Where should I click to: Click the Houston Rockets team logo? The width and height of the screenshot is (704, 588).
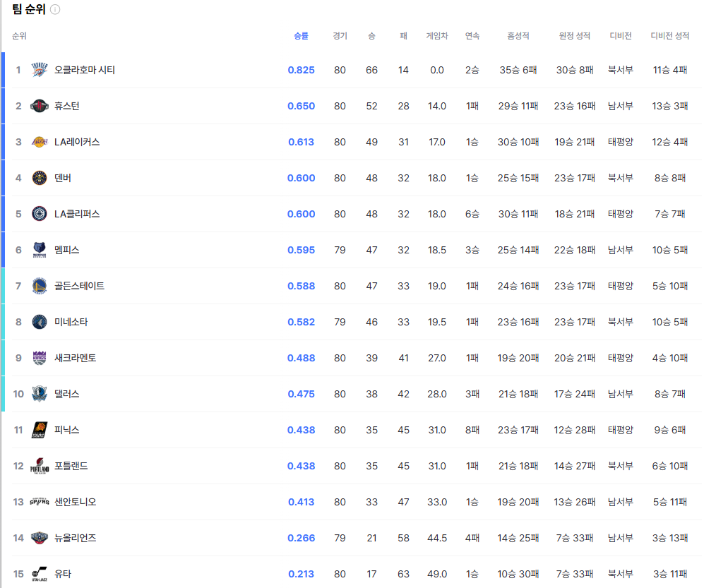pos(39,106)
